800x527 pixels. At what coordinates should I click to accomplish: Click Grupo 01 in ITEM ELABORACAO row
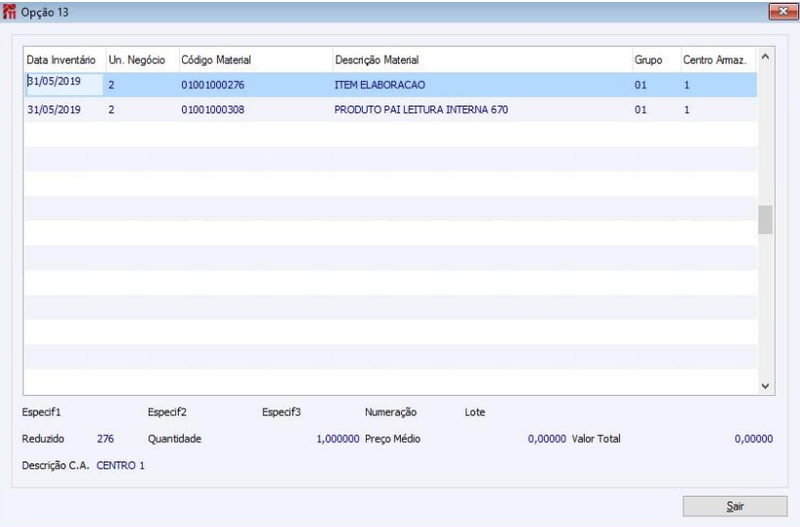pyautogui.click(x=640, y=85)
